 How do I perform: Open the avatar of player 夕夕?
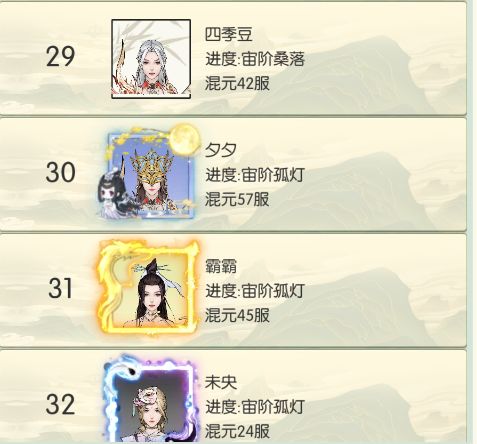151,173
